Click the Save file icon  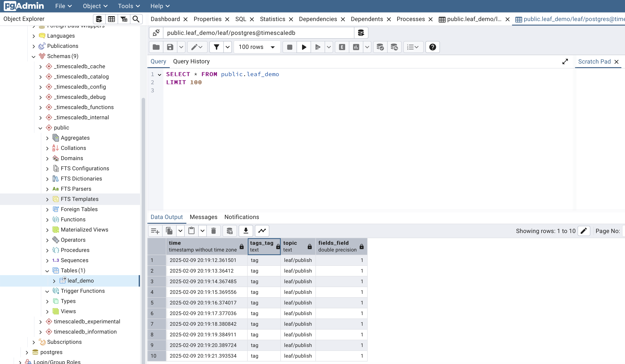[170, 47]
